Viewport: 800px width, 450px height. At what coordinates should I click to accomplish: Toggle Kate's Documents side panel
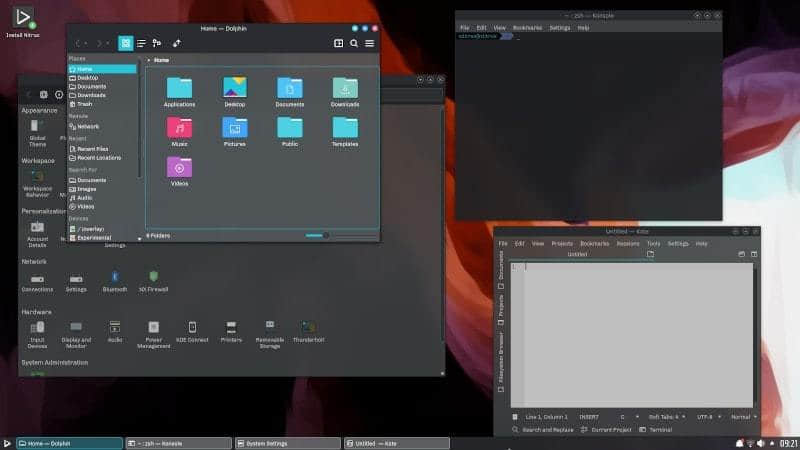[501, 272]
